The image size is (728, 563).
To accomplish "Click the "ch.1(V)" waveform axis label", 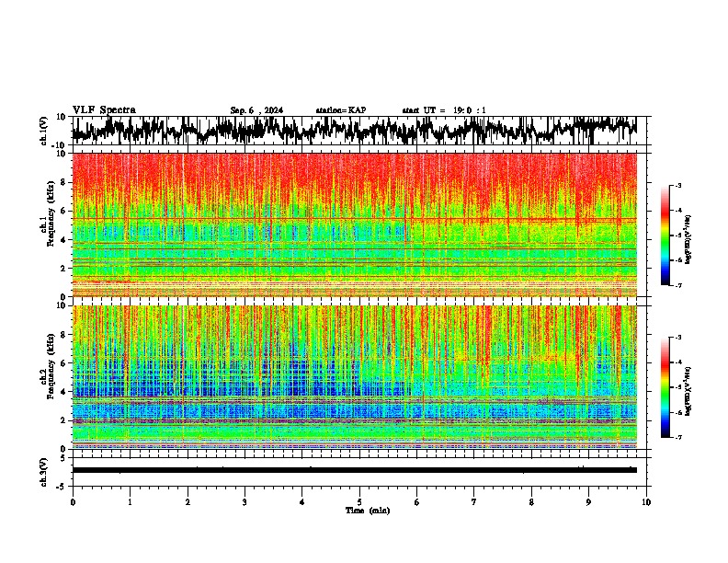I will [x=44, y=131].
